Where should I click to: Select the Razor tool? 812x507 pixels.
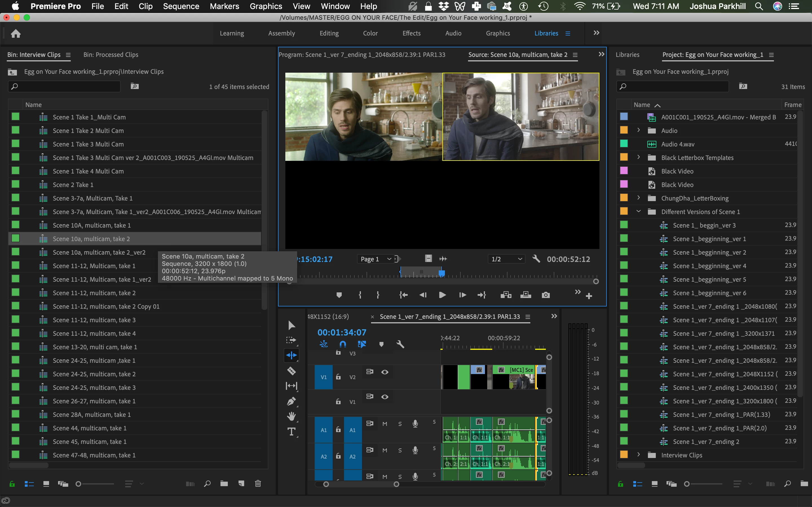click(x=291, y=370)
